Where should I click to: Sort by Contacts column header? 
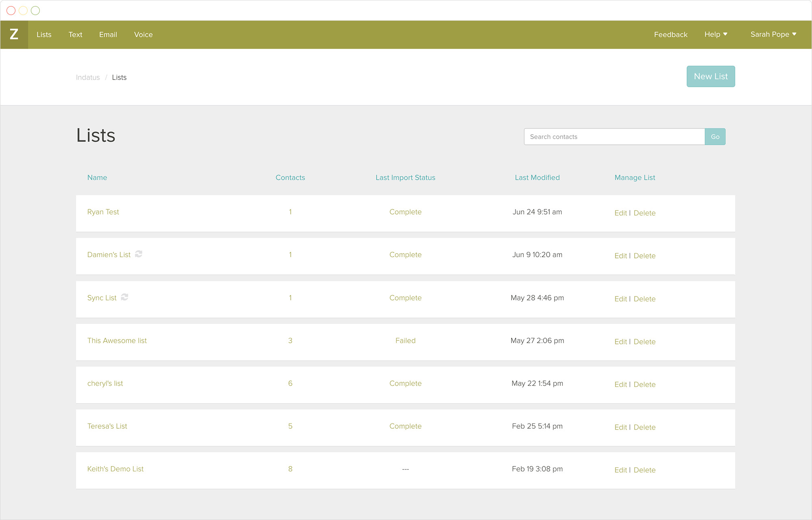coord(290,178)
